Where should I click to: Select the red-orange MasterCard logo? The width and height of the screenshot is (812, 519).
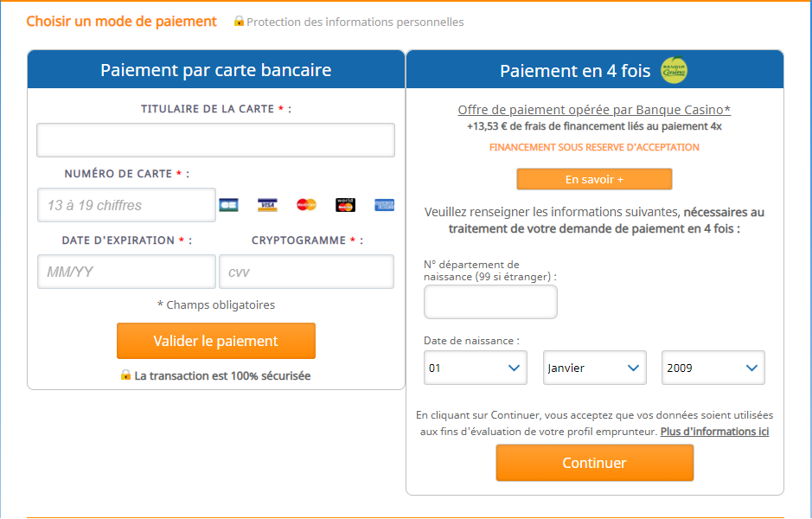coord(306,205)
